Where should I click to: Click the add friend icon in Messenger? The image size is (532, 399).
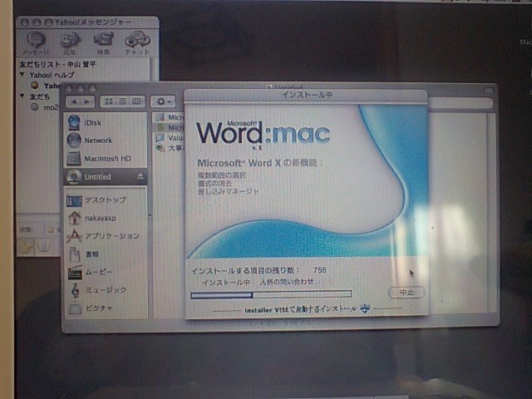click(x=69, y=43)
